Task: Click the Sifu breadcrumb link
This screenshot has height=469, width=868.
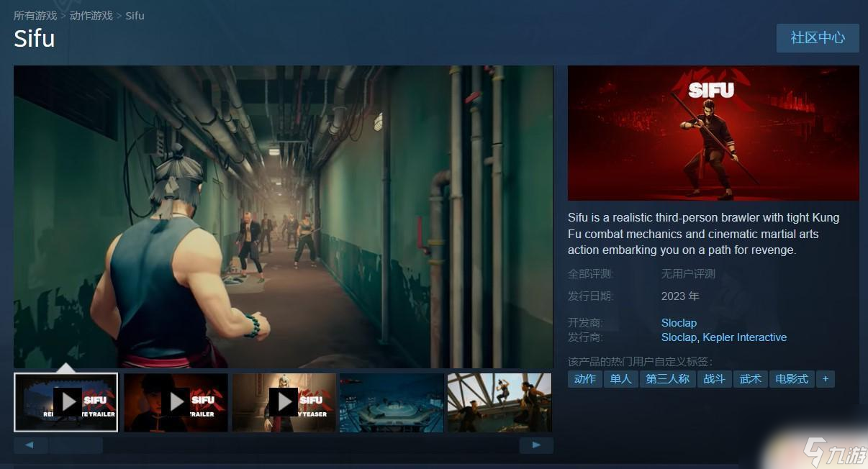Action: [x=135, y=15]
